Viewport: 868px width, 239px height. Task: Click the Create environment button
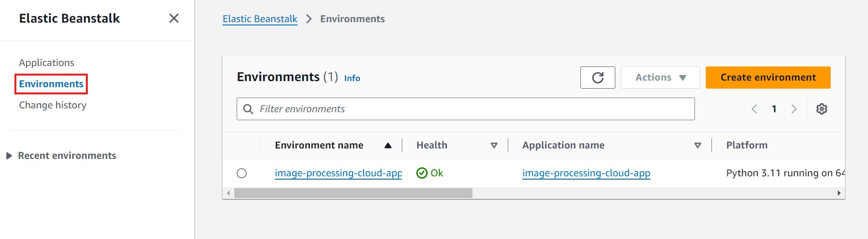click(768, 78)
